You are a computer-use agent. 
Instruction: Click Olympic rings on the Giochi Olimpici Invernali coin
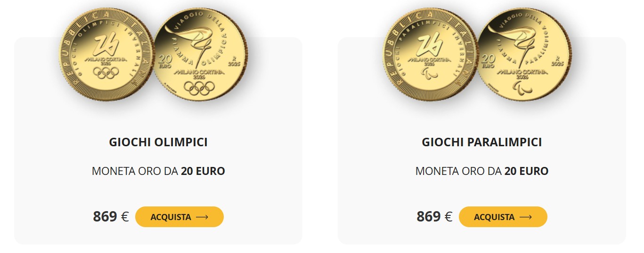106,72
